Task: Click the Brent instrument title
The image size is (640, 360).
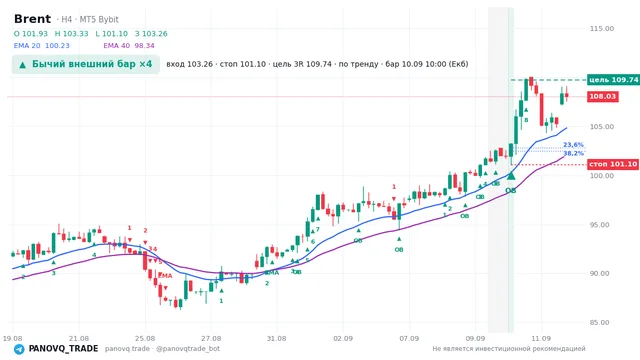Action: pyautogui.click(x=32, y=19)
